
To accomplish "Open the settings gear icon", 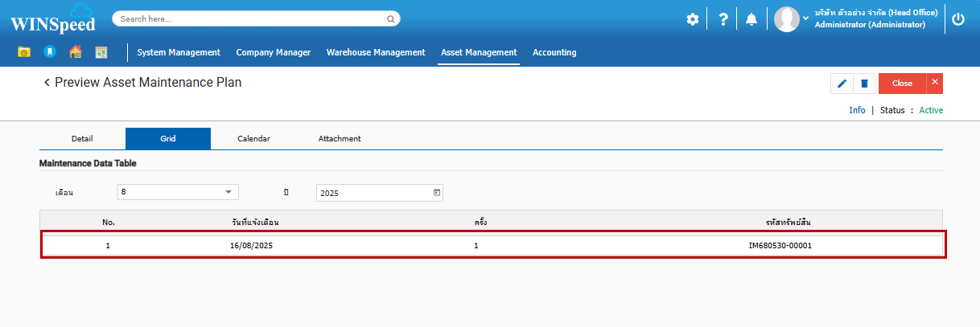I will click(692, 19).
